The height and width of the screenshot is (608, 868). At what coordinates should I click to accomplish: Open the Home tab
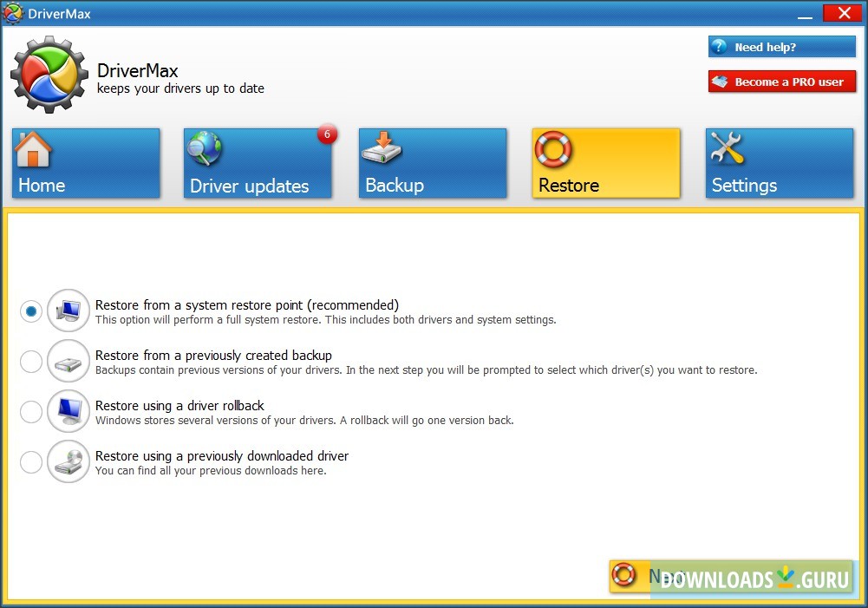[86, 163]
